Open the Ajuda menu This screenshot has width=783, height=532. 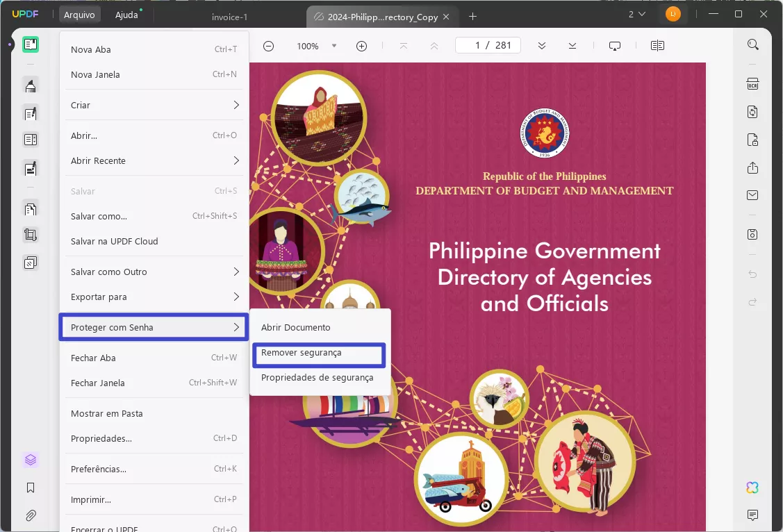pos(127,15)
